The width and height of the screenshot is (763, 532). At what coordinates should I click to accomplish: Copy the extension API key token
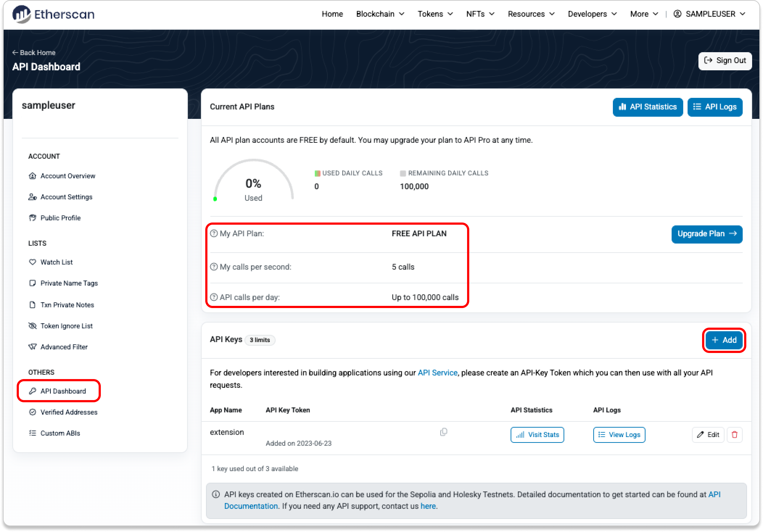coord(444,432)
